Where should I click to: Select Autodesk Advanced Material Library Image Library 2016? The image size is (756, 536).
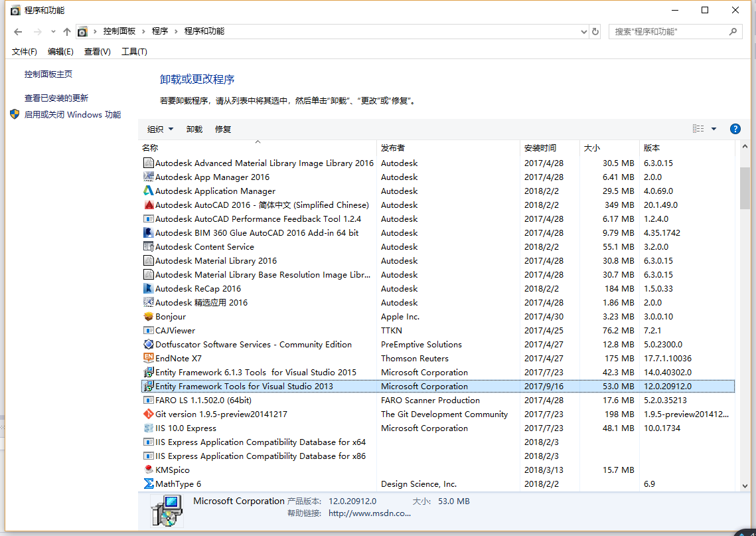pyautogui.click(x=438, y=163)
